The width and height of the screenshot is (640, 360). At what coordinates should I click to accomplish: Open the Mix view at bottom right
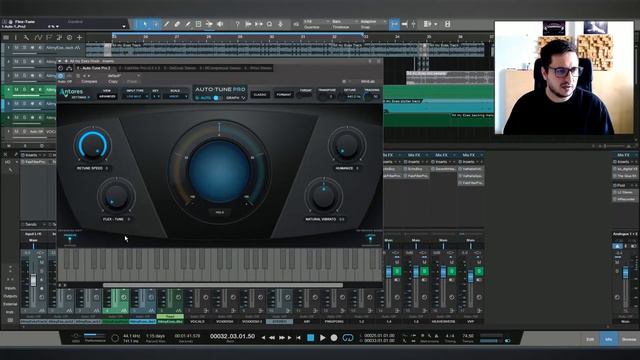tap(609, 339)
